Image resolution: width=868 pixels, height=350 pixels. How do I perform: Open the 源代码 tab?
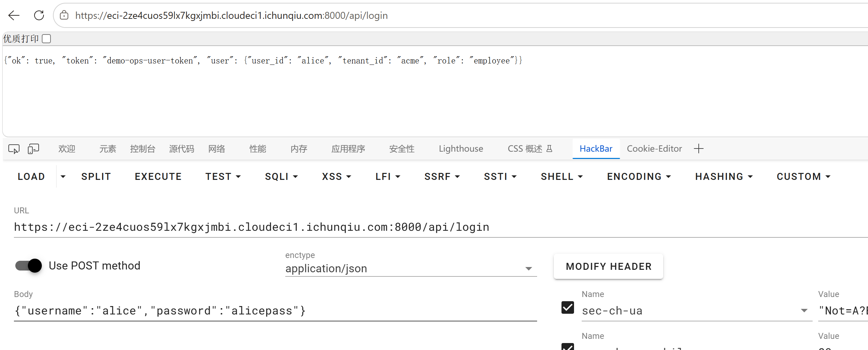point(181,149)
